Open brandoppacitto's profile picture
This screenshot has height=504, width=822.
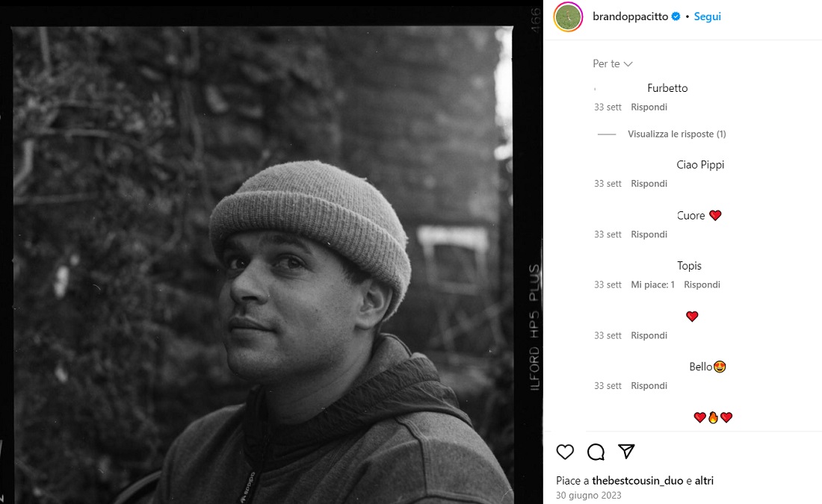pyautogui.click(x=567, y=16)
